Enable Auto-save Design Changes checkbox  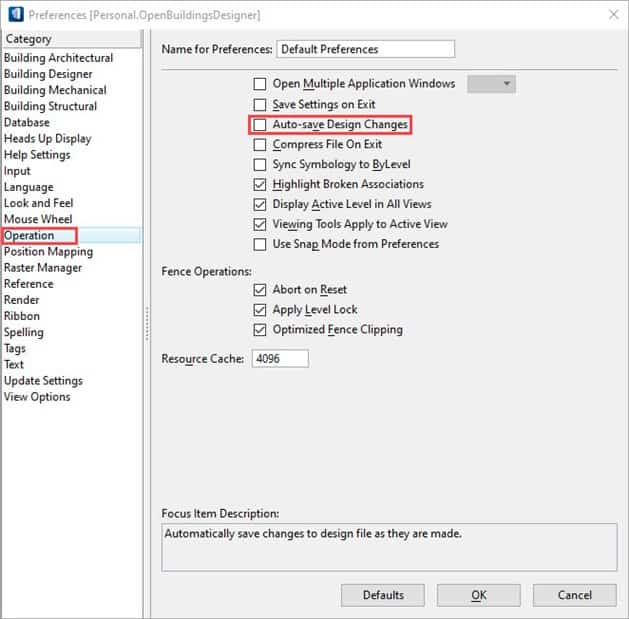pos(260,125)
